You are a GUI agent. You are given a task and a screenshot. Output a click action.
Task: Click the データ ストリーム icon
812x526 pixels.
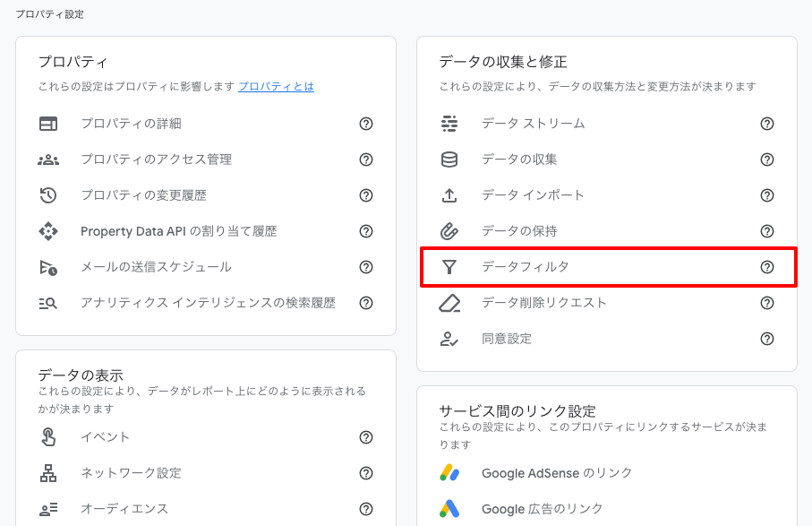[449, 124]
